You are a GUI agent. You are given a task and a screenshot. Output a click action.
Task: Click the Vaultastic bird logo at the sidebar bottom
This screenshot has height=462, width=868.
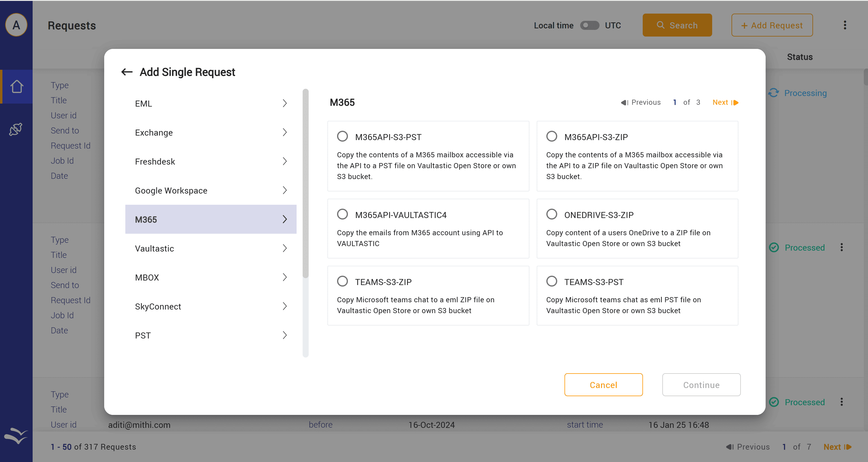16,436
